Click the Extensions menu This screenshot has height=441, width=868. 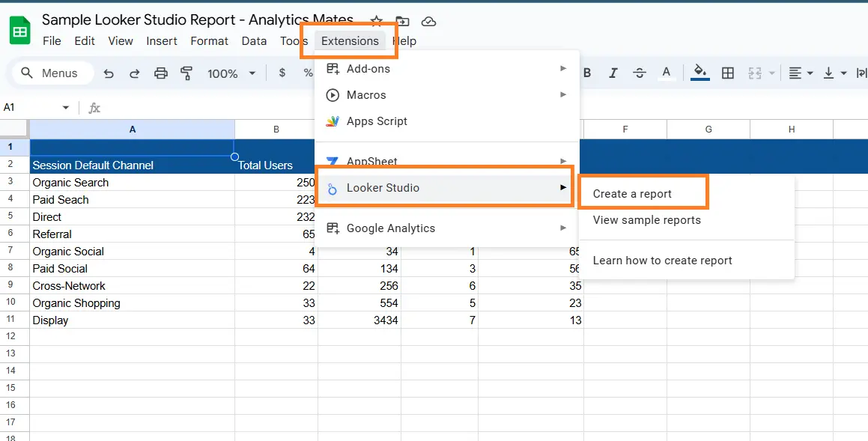pyautogui.click(x=350, y=41)
